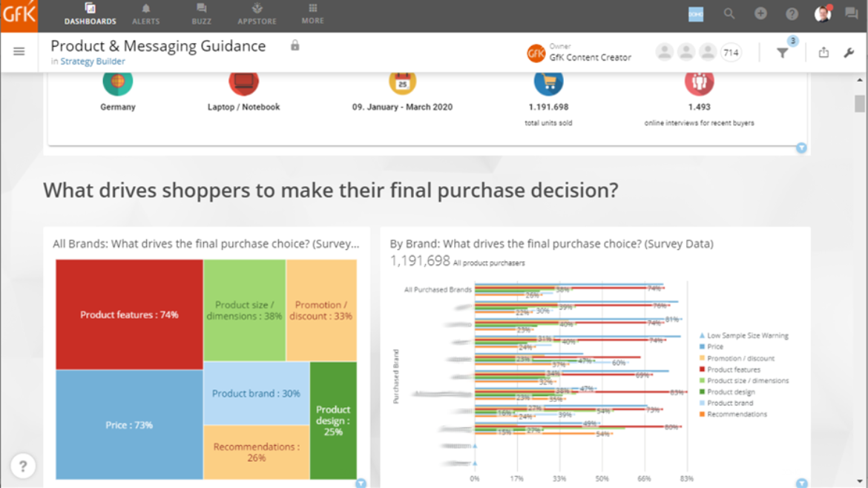
Task: Open the hamburger sidebar menu
Action: [x=19, y=51]
